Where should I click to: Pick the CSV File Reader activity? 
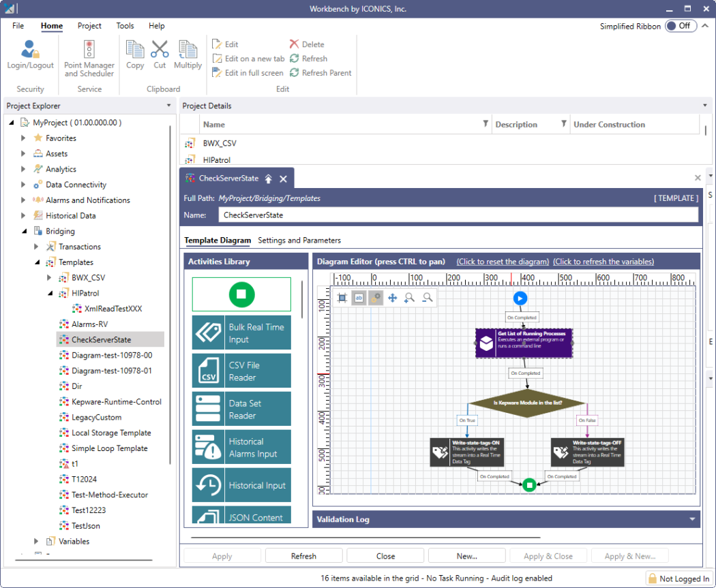(241, 371)
